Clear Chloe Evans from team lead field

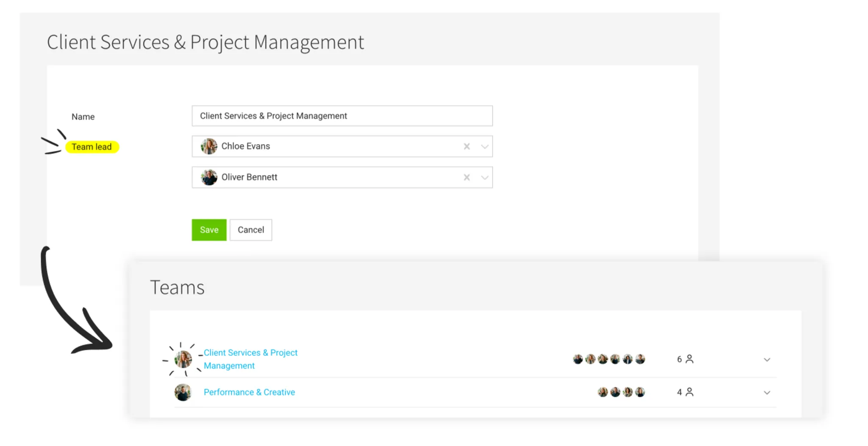(467, 147)
